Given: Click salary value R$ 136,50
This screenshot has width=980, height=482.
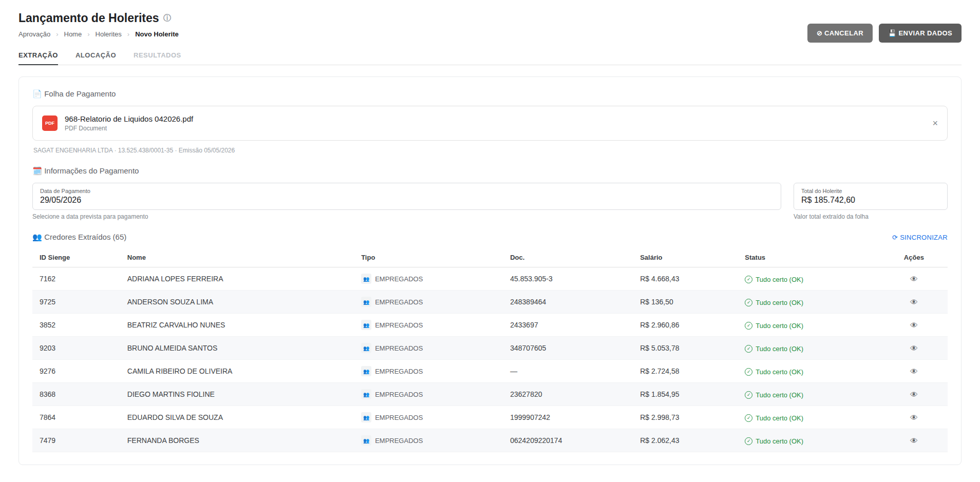Looking at the screenshot, I should (x=656, y=302).
